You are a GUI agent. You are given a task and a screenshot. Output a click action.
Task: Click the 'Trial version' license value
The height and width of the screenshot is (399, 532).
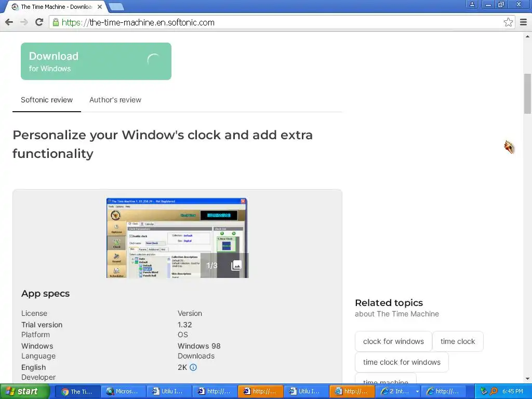pos(42,325)
